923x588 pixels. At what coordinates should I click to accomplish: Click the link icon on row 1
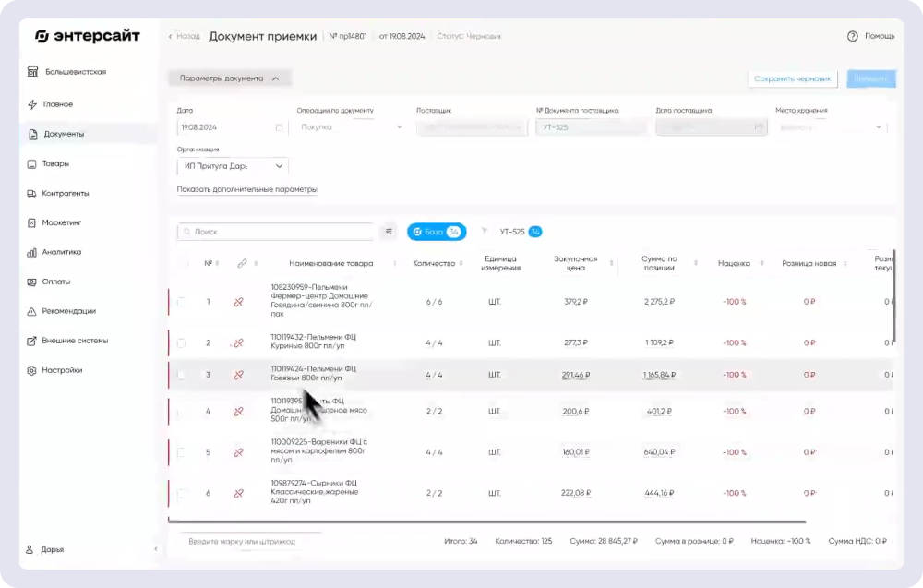238,301
